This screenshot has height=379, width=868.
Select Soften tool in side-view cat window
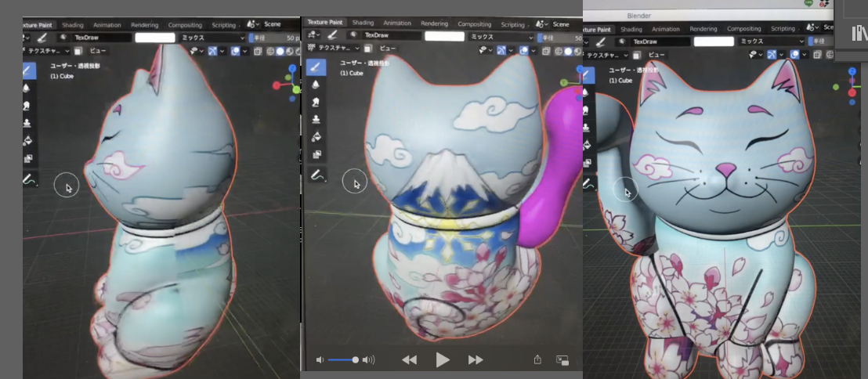coord(27,88)
